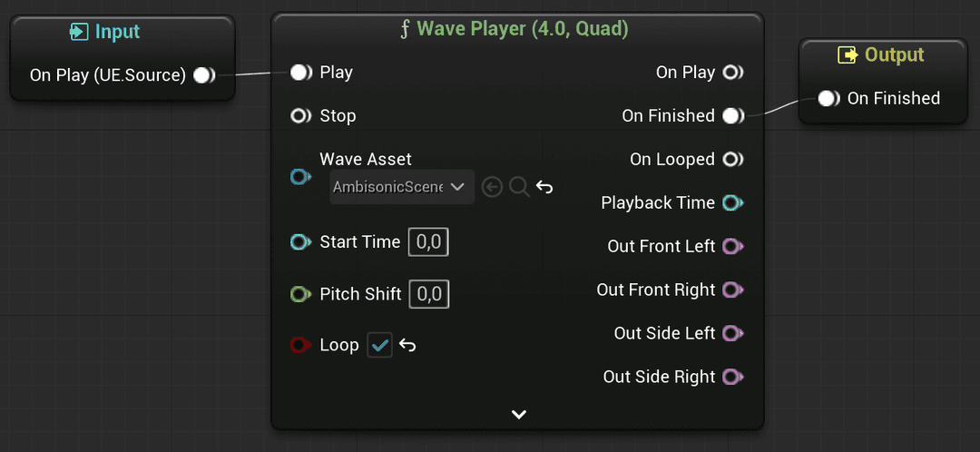Uncheck the Loop checkbox
This screenshot has width=980, height=452.
(x=380, y=345)
